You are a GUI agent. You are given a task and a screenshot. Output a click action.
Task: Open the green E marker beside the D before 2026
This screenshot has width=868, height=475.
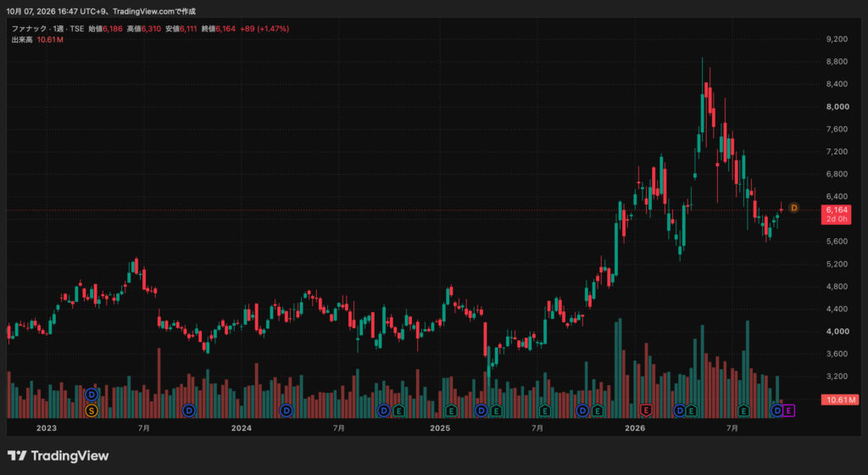[x=597, y=411]
